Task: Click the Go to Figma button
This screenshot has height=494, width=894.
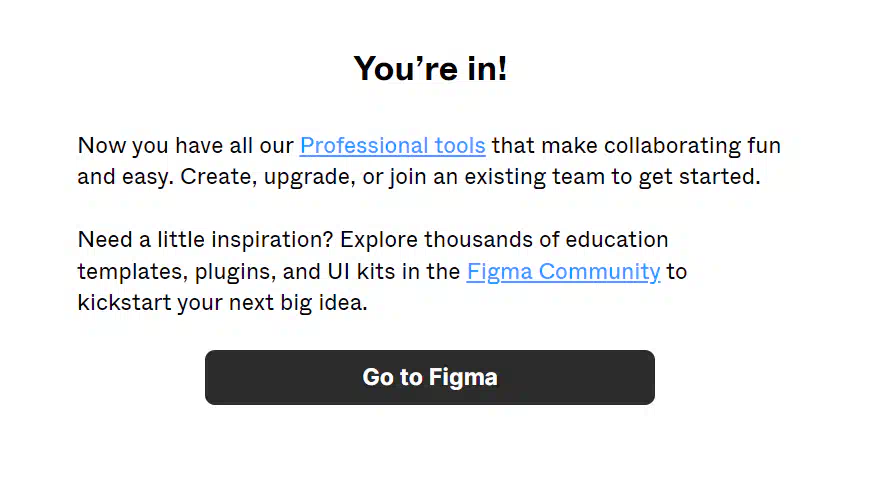Action: coord(430,378)
